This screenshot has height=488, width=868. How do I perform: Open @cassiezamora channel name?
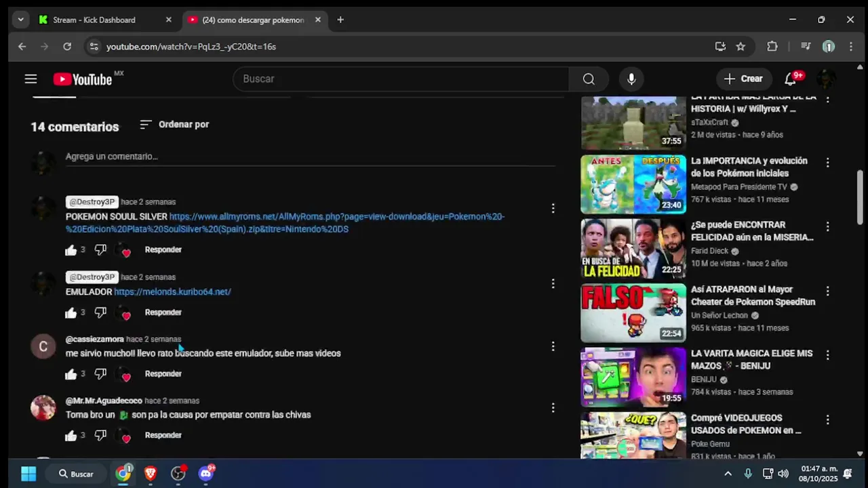[x=94, y=339]
